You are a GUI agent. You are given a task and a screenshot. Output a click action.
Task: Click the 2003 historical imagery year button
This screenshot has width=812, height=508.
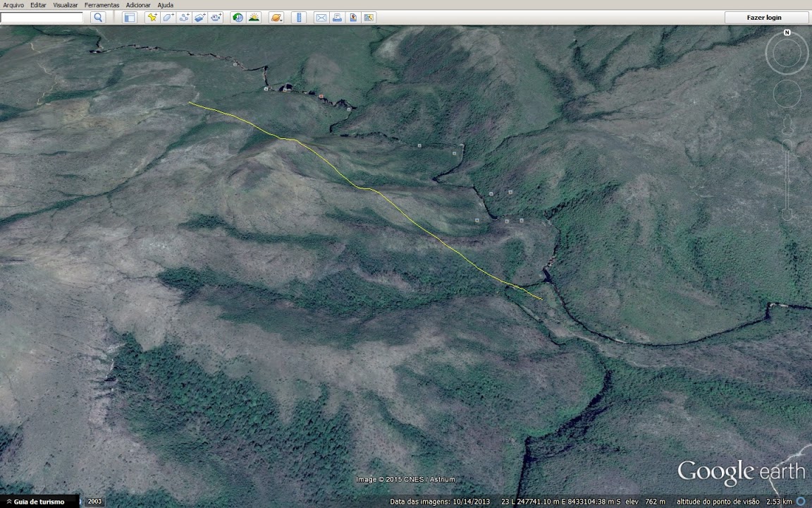tap(94, 502)
